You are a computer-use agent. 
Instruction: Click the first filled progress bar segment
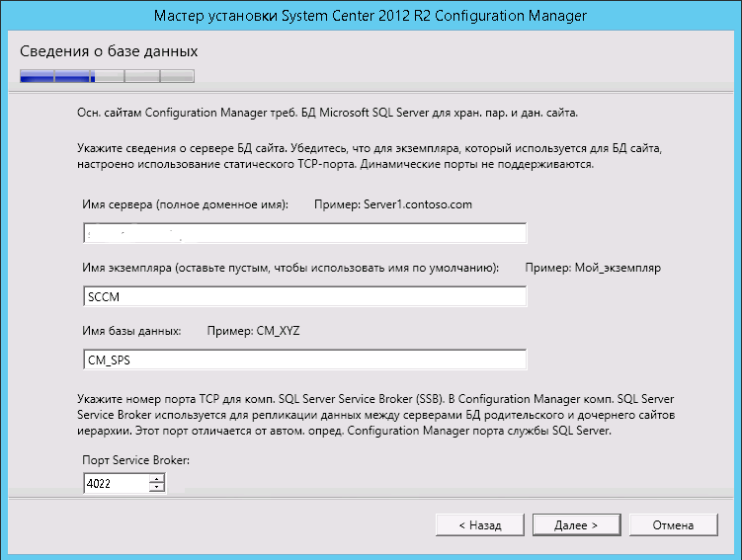click(x=37, y=75)
